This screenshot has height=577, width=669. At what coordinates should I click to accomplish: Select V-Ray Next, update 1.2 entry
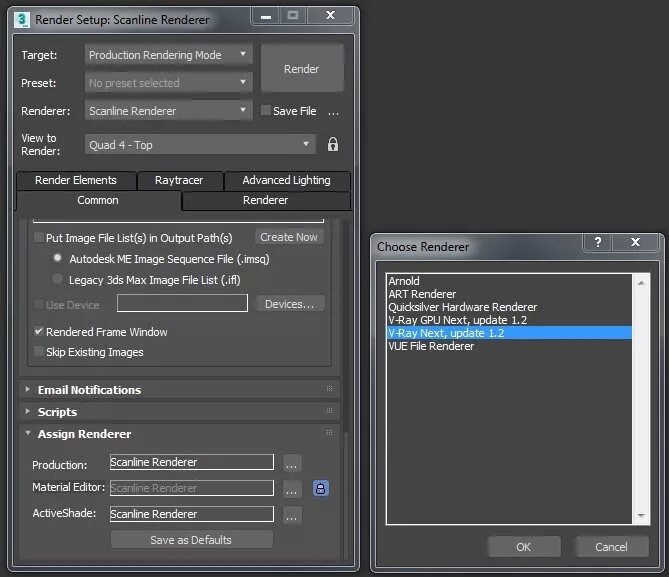coord(509,333)
